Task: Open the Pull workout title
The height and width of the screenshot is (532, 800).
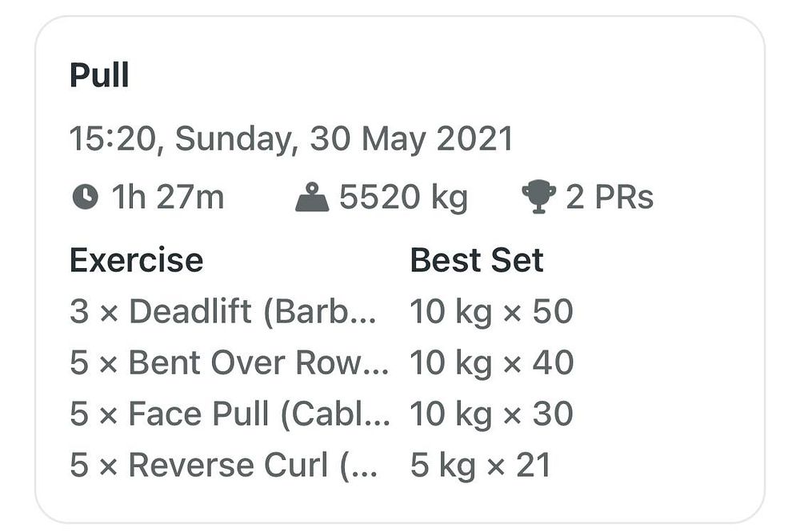Action: click(99, 75)
